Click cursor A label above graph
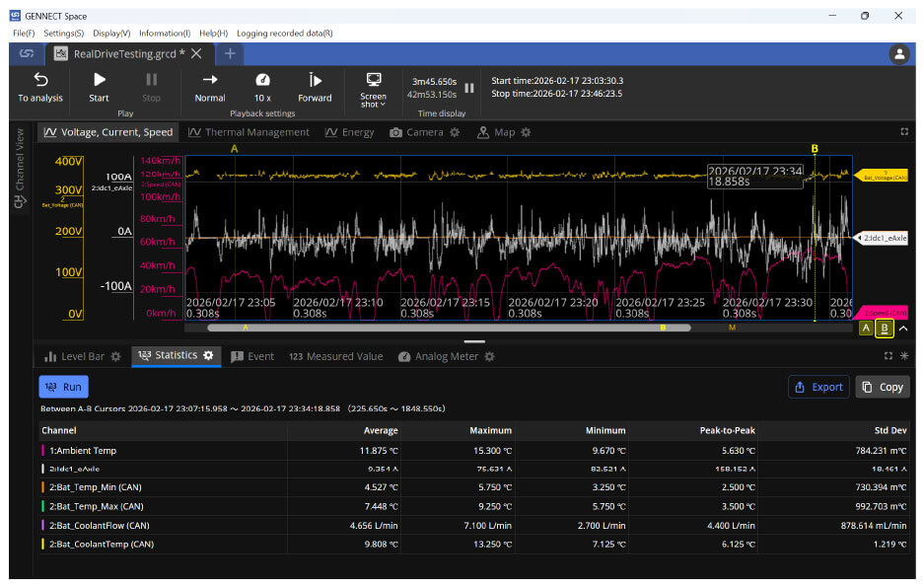Image resolution: width=924 pixels, height=587 pixels. point(234,149)
